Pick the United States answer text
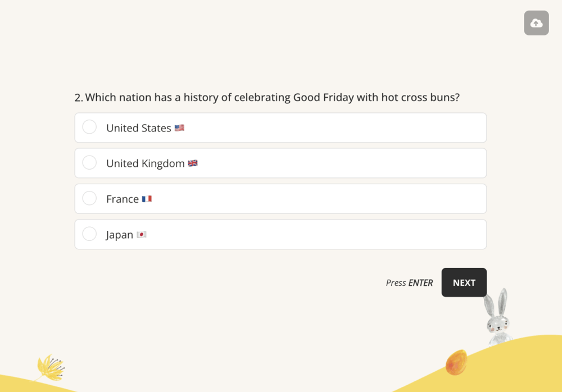562x392 pixels. (138, 128)
